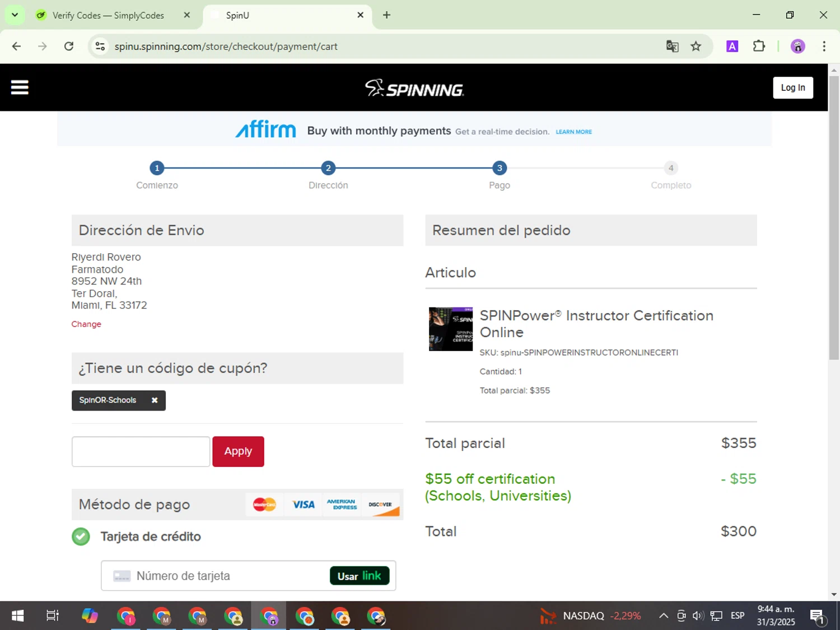Click step 3 Pago marker
The height and width of the screenshot is (630, 840).
(500, 168)
